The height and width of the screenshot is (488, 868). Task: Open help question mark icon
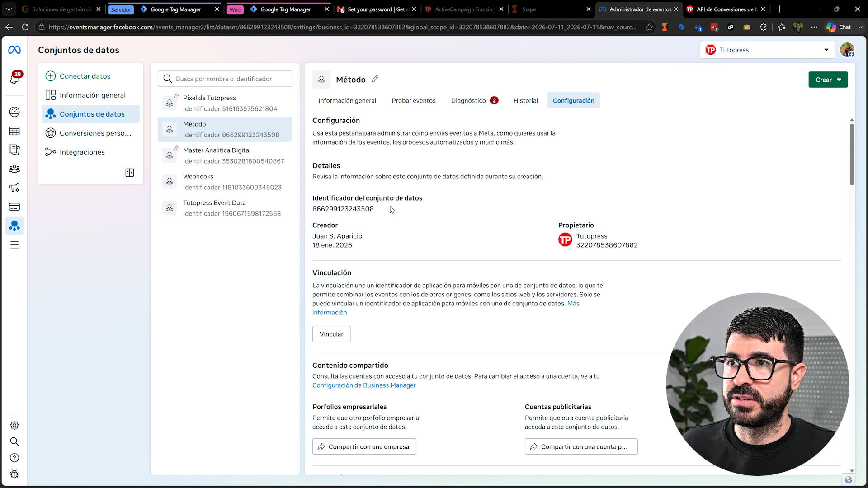point(14,458)
